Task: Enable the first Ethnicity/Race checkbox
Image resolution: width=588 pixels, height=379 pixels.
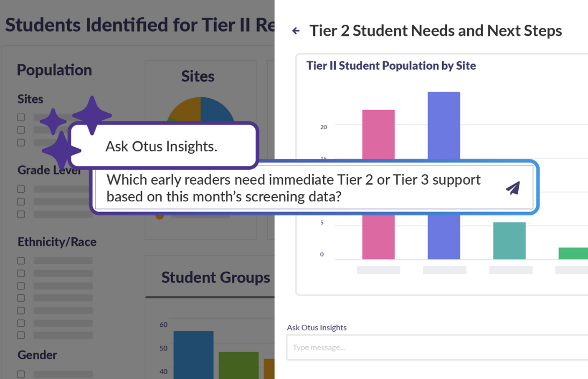Action: pos(21,261)
